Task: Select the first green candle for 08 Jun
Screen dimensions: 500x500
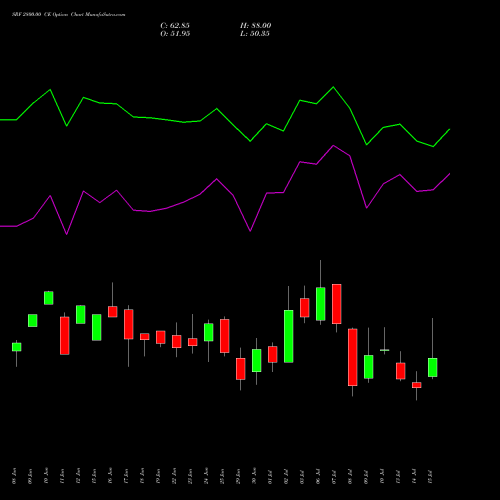Action: [x=17, y=347]
